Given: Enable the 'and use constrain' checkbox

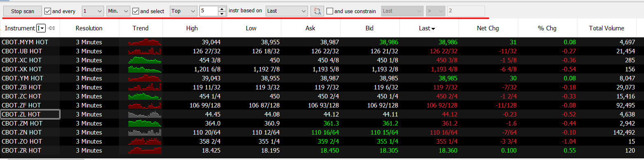Looking at the screenshot, I should coord(330,11).
